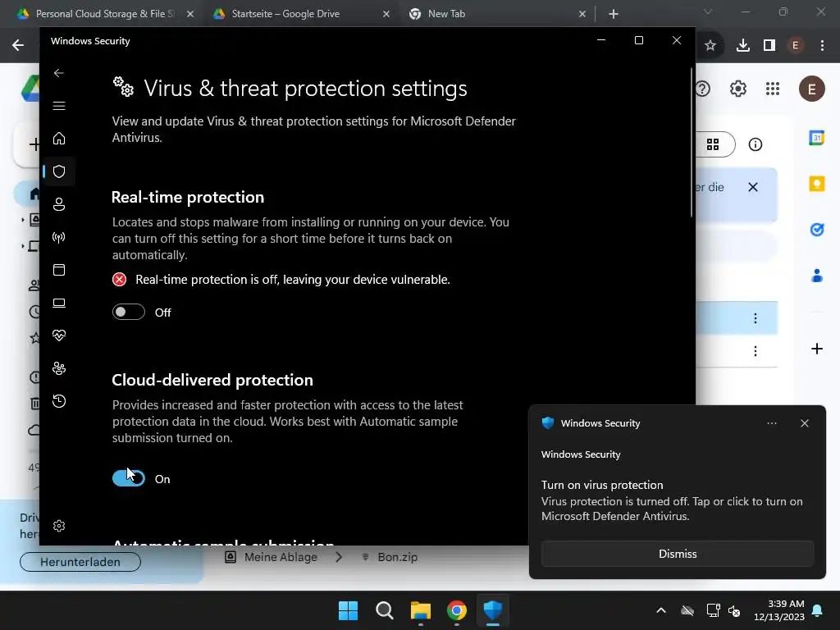Open Firewall & network protection icon
Viewport: 840px width, 630px height.
(x=59, y=237)
